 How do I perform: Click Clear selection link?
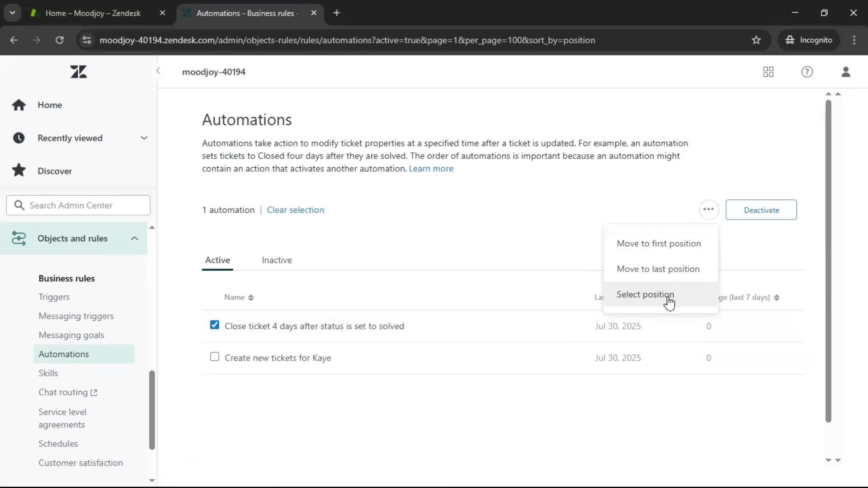tap(295, 210)
